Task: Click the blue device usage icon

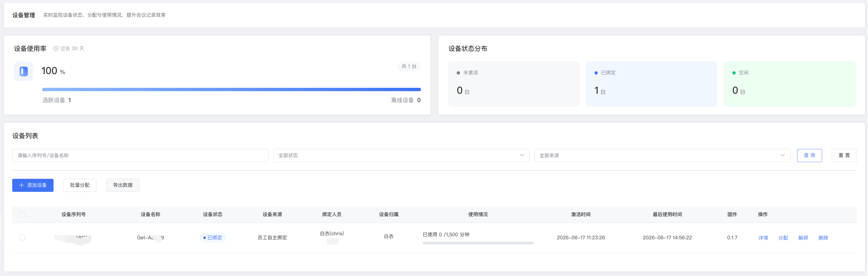Action: [x=24, y=71]
